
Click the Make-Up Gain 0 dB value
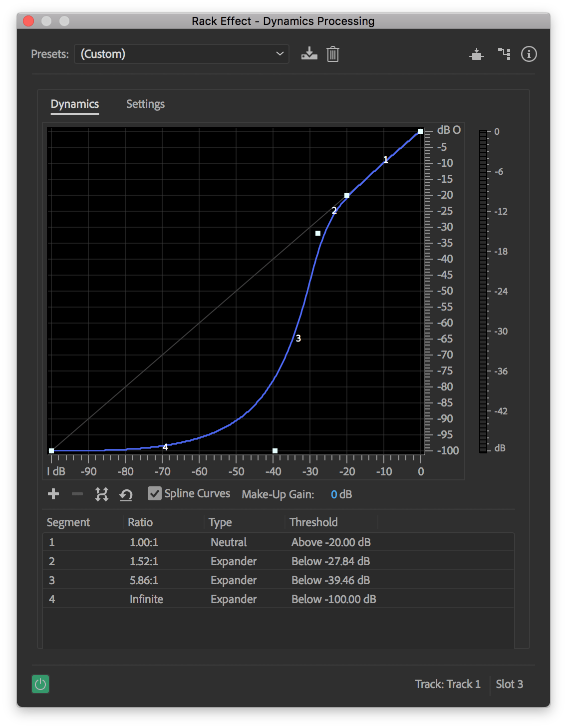coord(341,494)
